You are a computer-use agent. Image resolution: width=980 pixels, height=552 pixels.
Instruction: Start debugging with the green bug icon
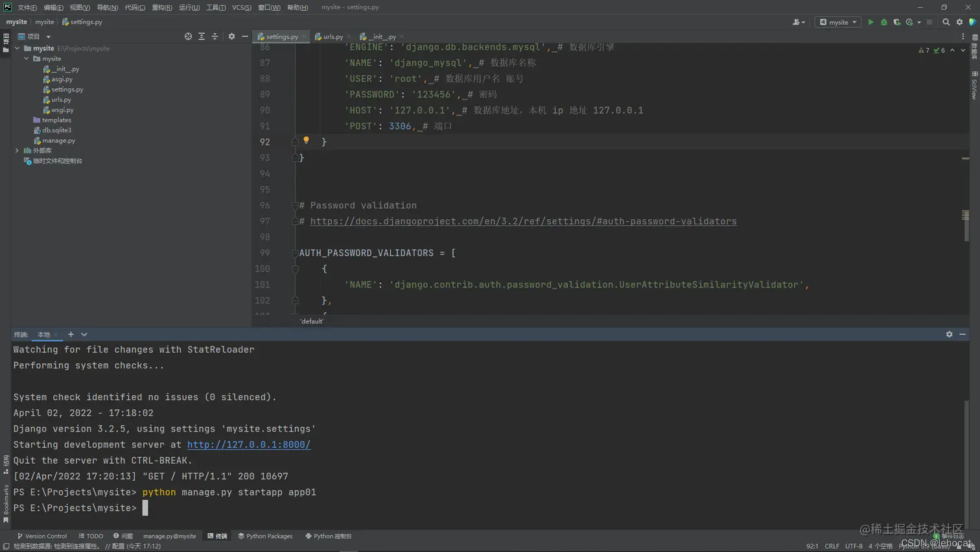[x=883, y=22]
